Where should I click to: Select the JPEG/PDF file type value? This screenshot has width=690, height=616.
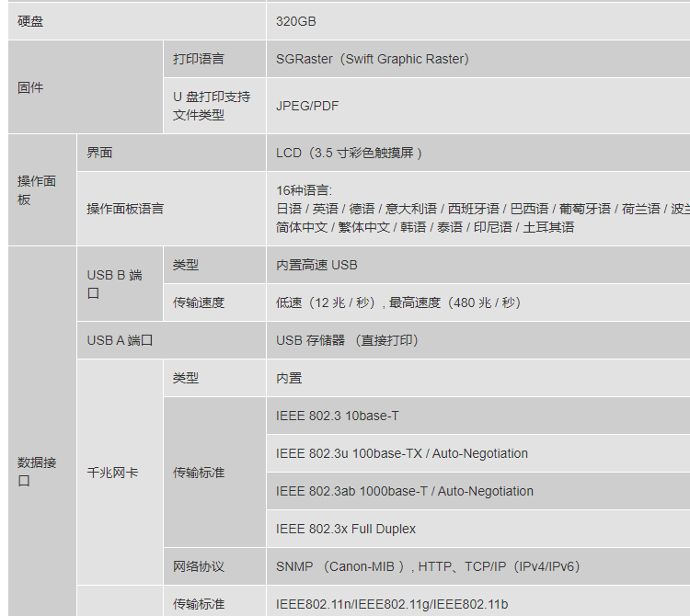tap(307, 106)
